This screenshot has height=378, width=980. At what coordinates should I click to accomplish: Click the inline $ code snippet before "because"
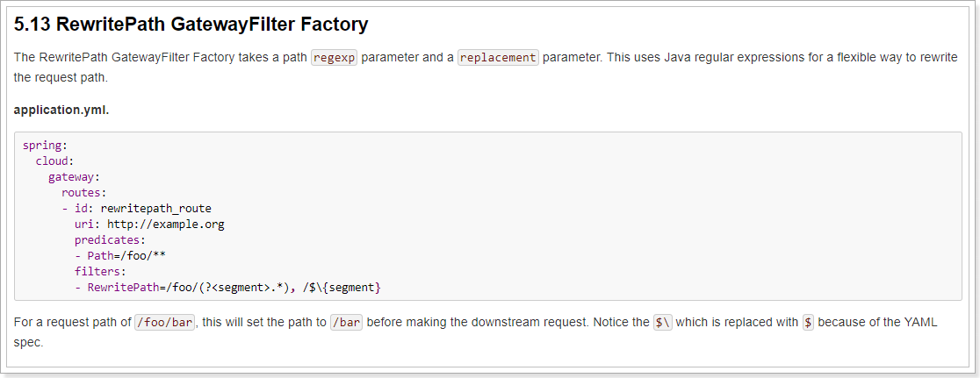pos(809,323)
